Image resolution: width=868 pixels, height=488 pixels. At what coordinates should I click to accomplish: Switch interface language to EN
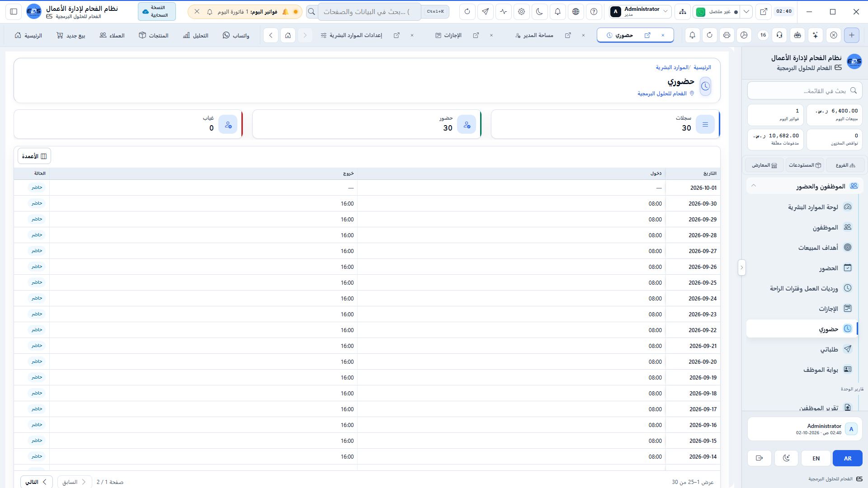click(816, 458)
